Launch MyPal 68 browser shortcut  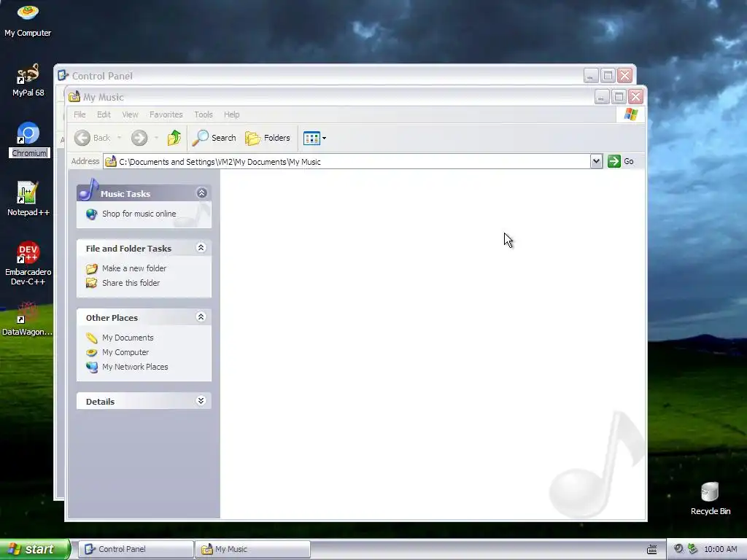(28, 80)
